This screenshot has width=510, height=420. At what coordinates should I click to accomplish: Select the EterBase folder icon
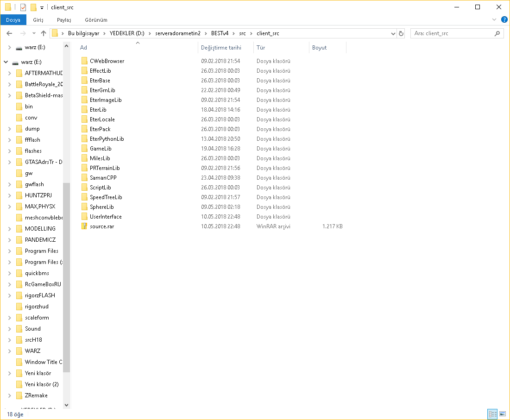[84, 80]
